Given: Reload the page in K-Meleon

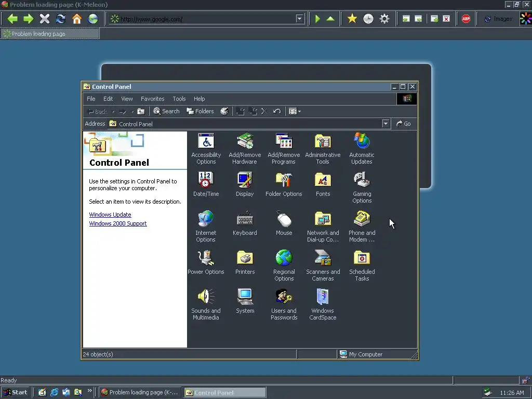Looking at the screenshot, I should pos(61,19).
